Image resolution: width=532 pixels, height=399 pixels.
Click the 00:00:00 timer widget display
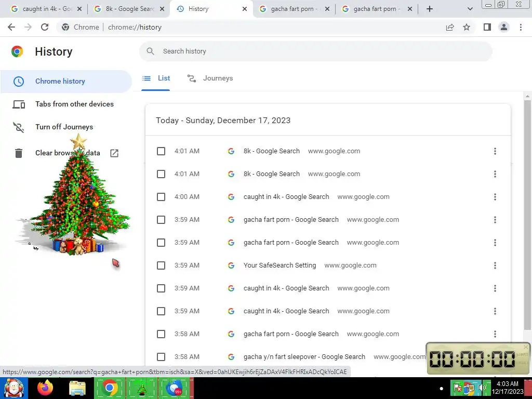pyautogui.click(x=472, y=360)
